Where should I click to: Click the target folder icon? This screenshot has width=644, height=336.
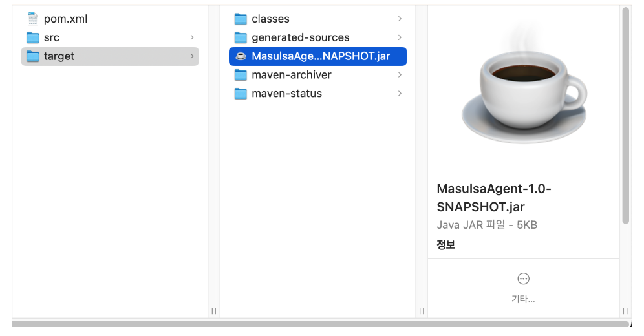pos(32,56)
